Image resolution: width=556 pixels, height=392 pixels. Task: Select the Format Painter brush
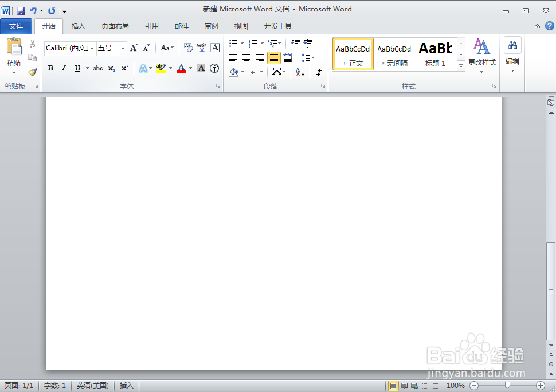tap(33, 72)
